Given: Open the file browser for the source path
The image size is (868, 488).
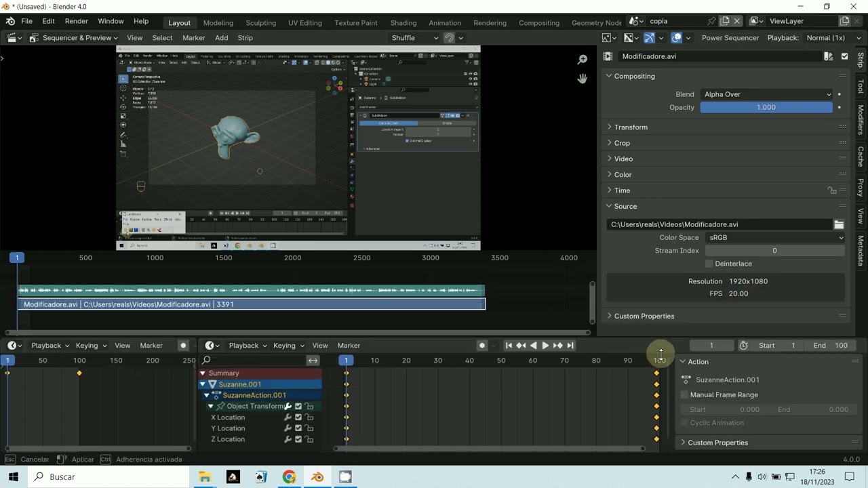Looking at the screenshot, I should point(839,224).
